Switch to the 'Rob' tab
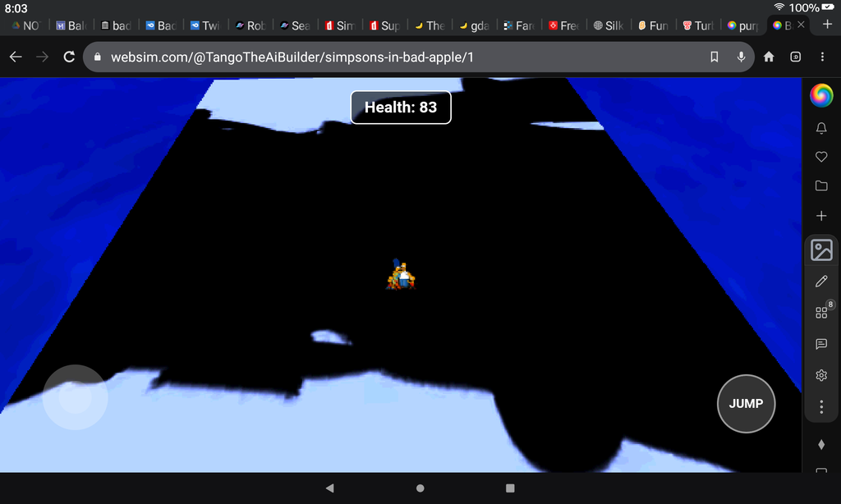The width and height of the screenshot is (841, 504). 250,25
